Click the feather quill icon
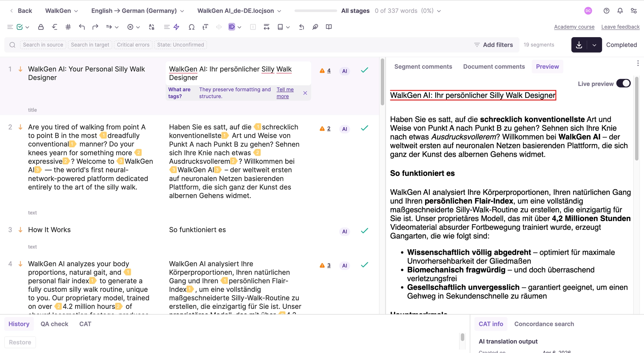 [315, 27]
